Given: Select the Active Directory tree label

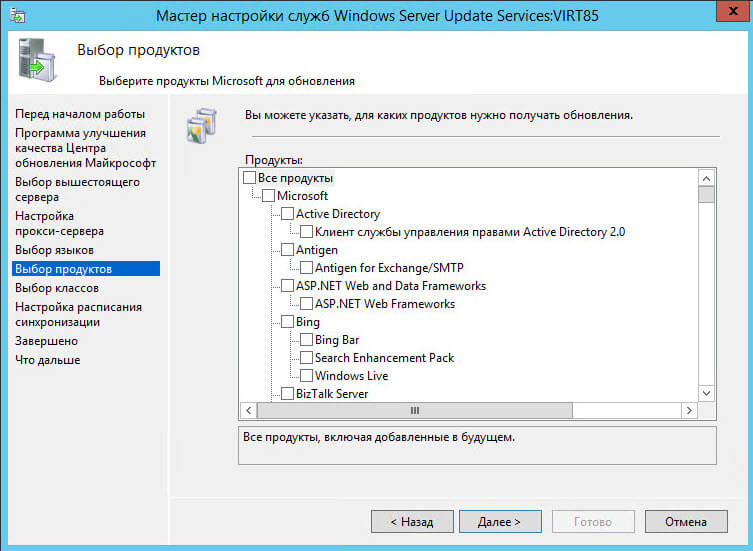Looking at the screenshot, I should [338, 214].
